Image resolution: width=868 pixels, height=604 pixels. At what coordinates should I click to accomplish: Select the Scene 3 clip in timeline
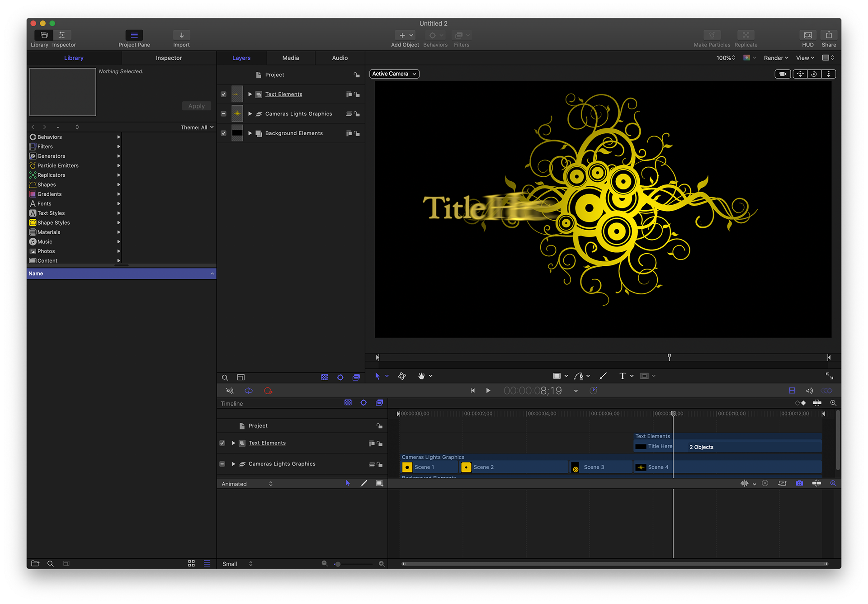tap(601, 467)
